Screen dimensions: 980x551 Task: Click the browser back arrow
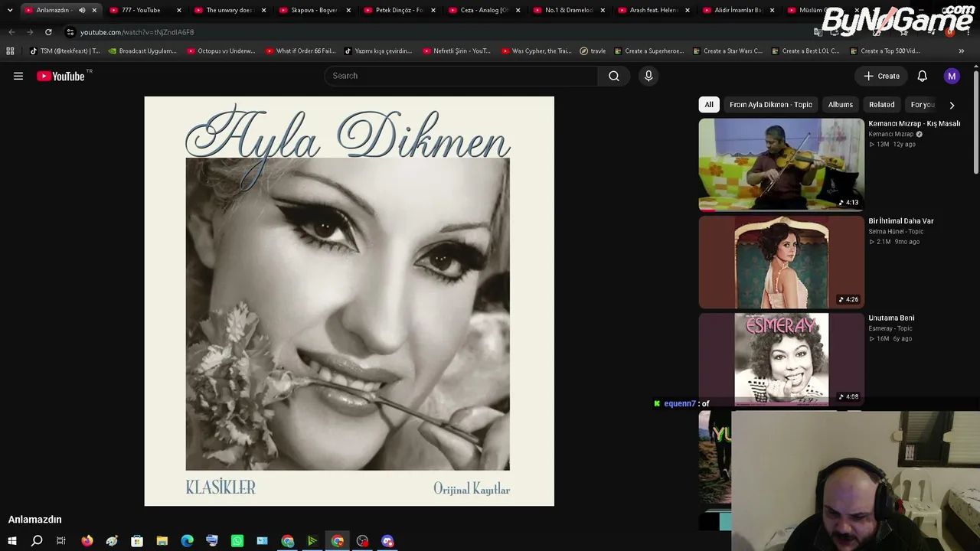[11, 32]
